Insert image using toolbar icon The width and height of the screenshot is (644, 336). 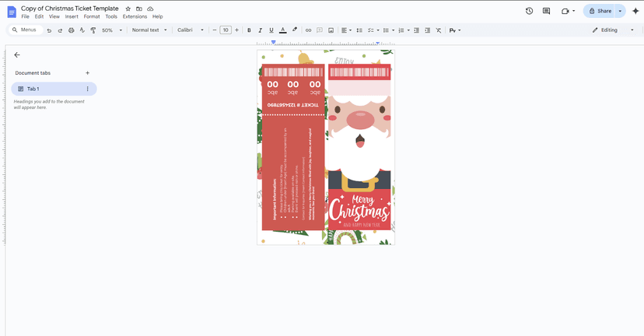tap(331, 30)
